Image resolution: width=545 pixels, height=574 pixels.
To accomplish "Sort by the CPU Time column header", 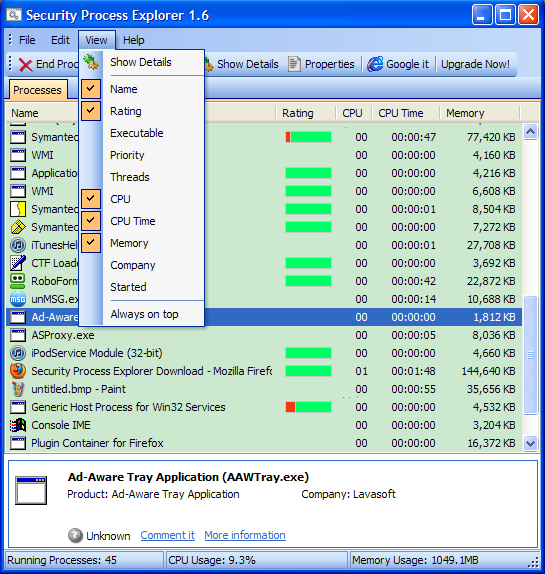I will coord(406,113).
